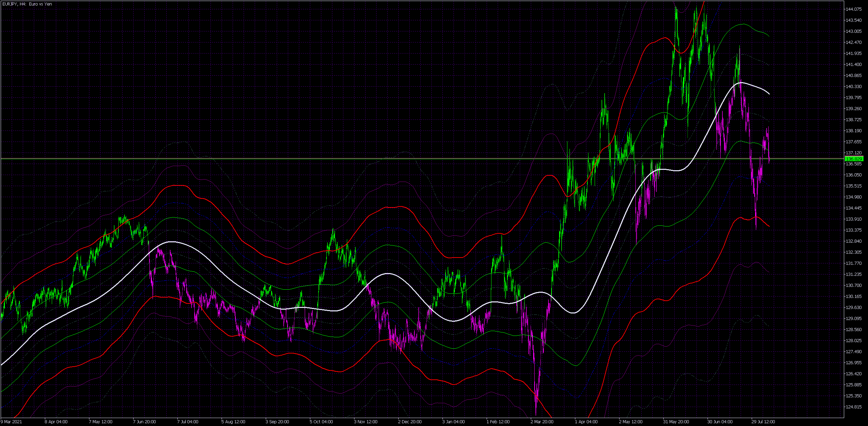The height and width of the screenshot is (426, 868).
Task: Click the 3 Jan 04:00 time label
Action: pyautogui.click(x=453, y=422)
